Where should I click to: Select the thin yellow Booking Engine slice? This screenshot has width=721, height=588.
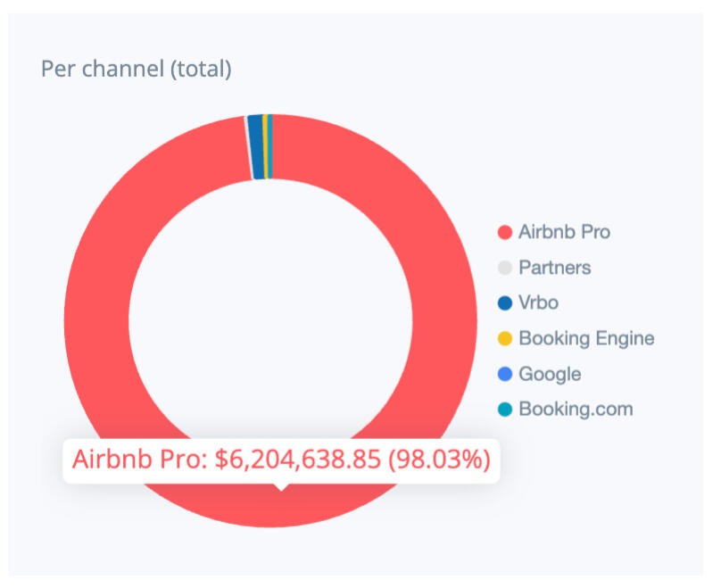[x=265, y=146]
